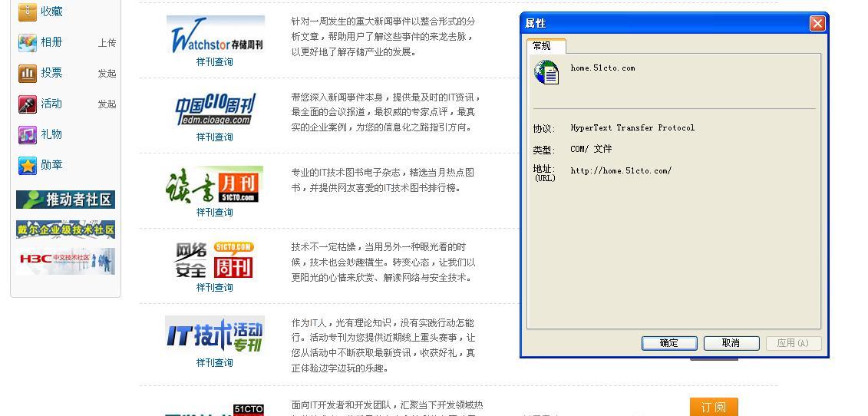Click the http://home.51cto.com/ URL text
868x416 pixels.
(621, 170)
